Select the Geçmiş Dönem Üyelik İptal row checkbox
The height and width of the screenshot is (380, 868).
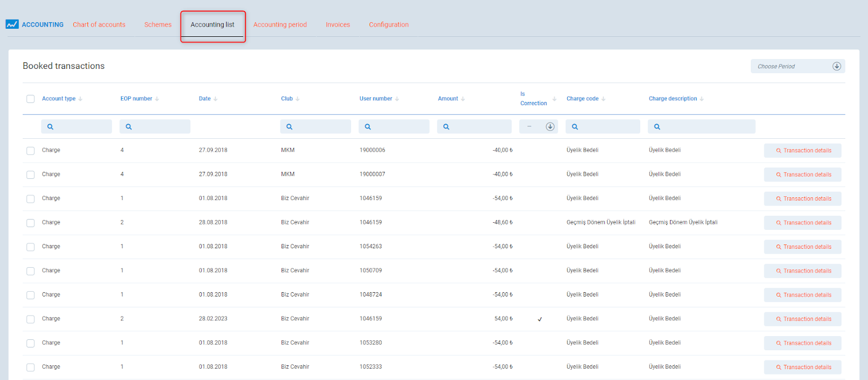30,223
